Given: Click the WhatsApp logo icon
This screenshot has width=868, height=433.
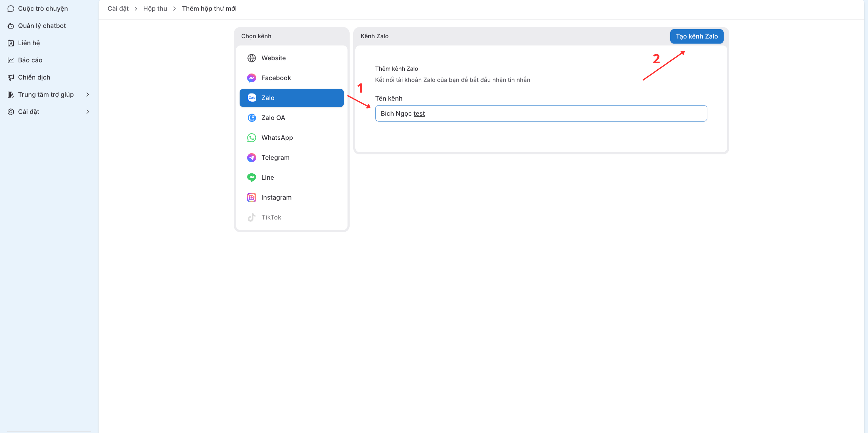Looking at the screenshot, I should [x=251, y=137].
